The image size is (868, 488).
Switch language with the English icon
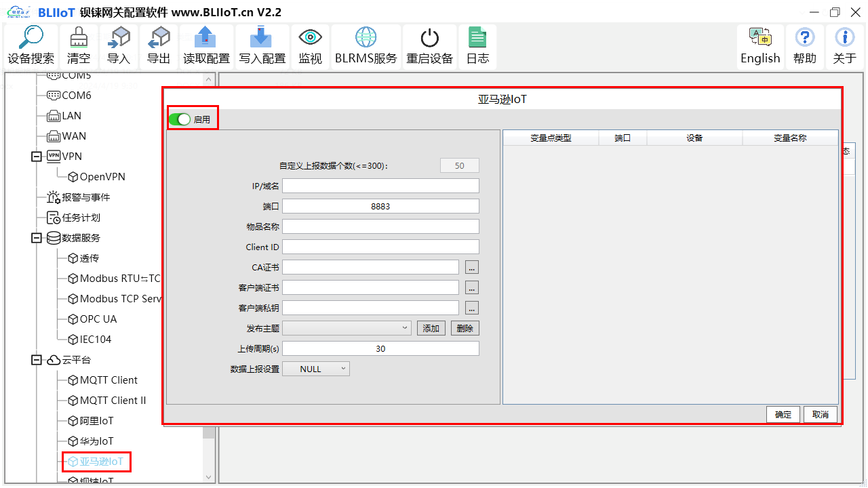760,46
